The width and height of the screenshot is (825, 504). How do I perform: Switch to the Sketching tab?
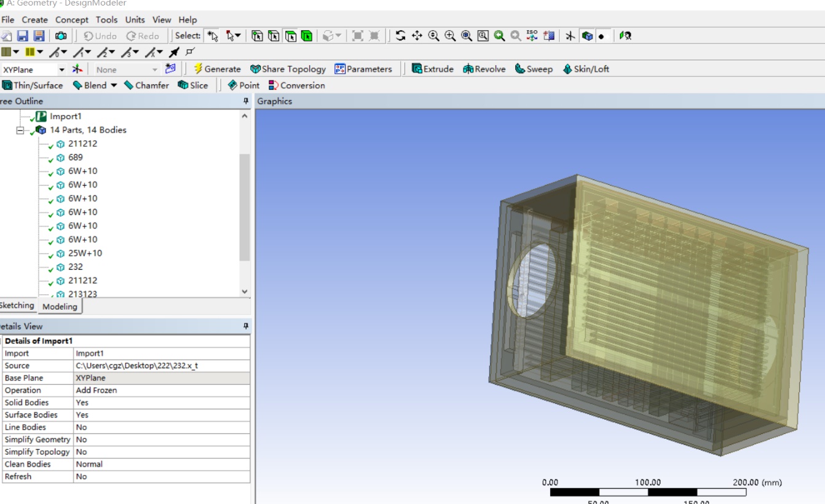click(x=17, y=305)
